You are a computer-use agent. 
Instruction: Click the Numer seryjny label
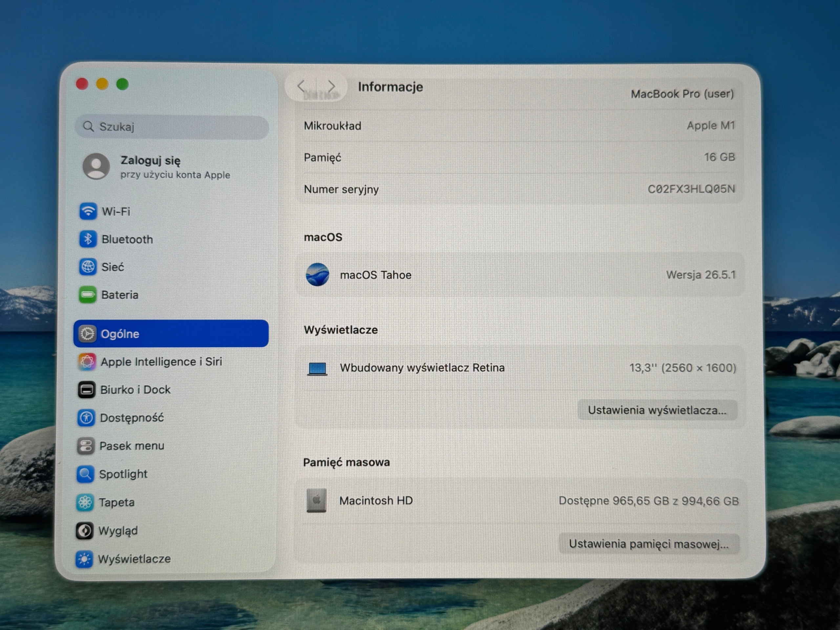341,189
